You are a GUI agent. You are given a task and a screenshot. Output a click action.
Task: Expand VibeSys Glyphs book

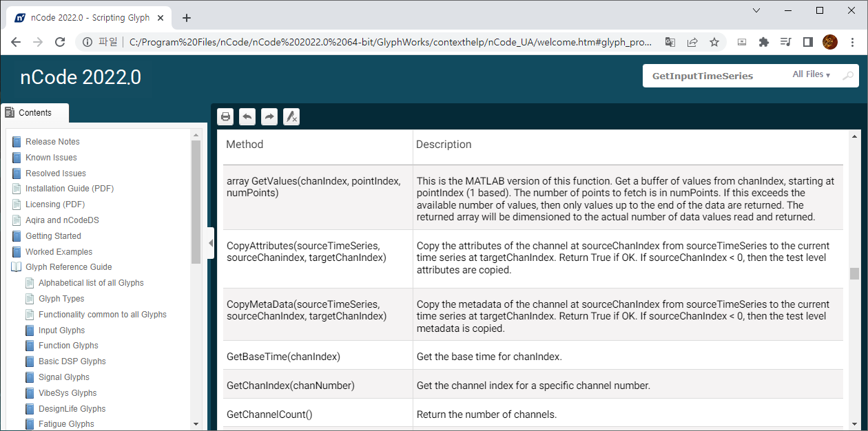coord(68,393)
